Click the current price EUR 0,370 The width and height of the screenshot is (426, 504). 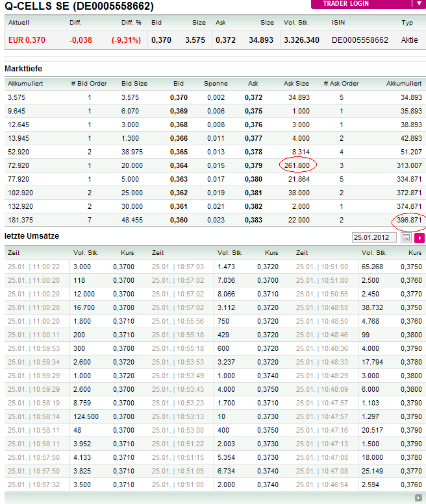pos(27,40)
